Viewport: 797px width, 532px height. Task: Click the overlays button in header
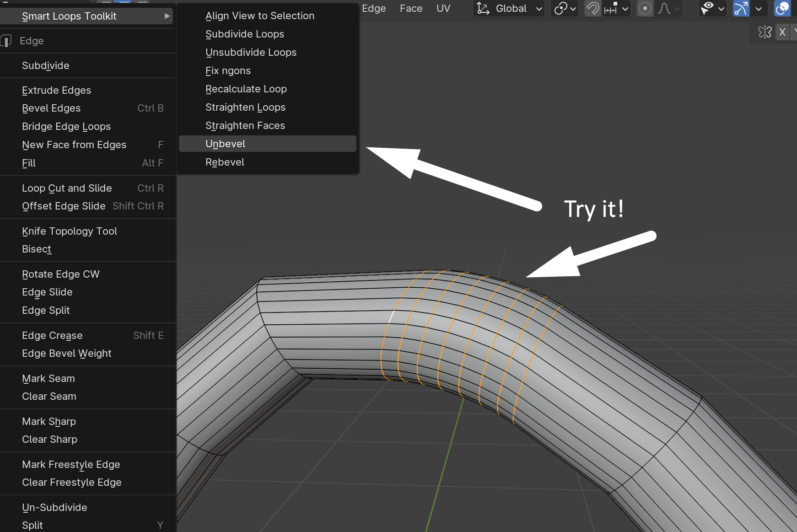pyautogui.click(x=782, y=9)
